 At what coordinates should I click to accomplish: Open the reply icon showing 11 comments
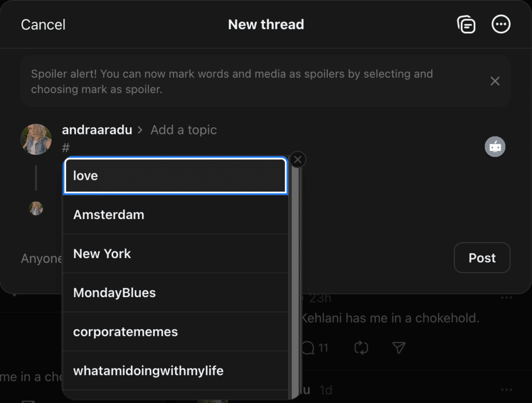pyautogui.click(x=310, y=348)
